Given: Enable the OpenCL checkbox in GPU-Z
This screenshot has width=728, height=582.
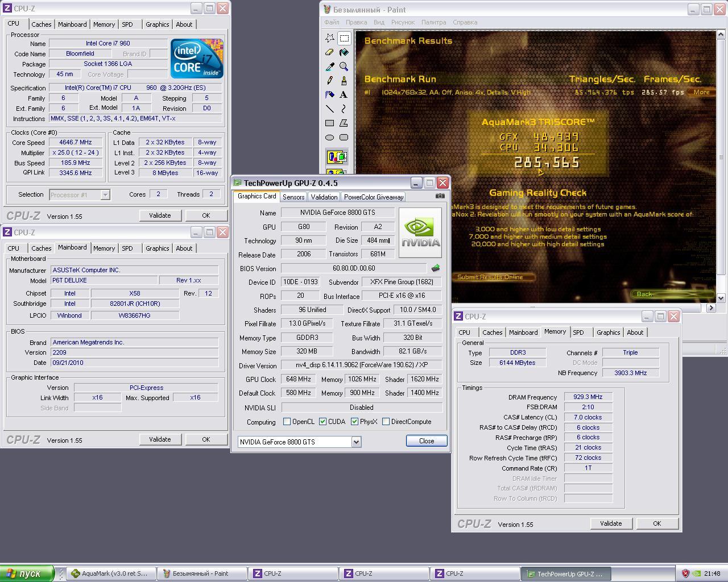Looking at the screenshot, I should click(x=287, y=422).
